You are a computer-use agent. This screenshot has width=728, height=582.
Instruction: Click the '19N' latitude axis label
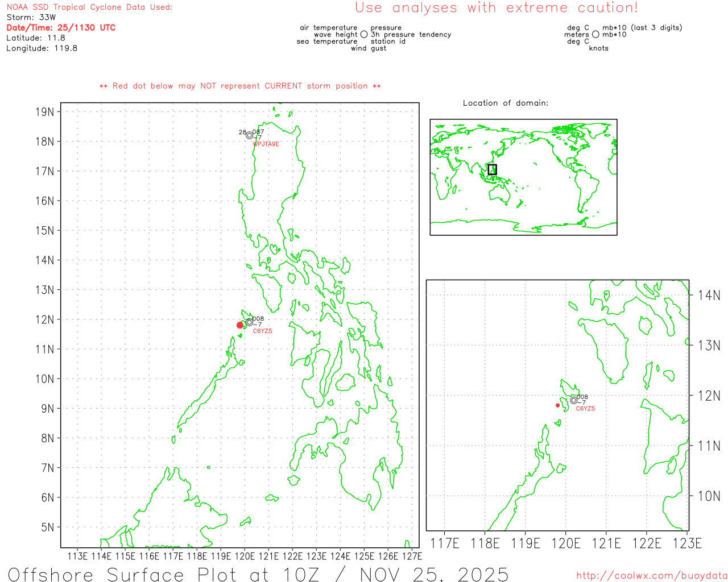point(44,111)
